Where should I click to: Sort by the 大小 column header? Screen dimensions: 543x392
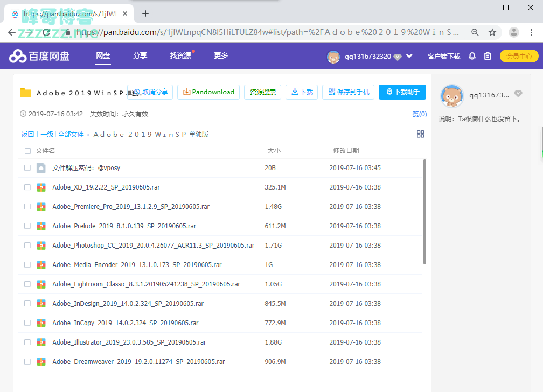(274, 151)
